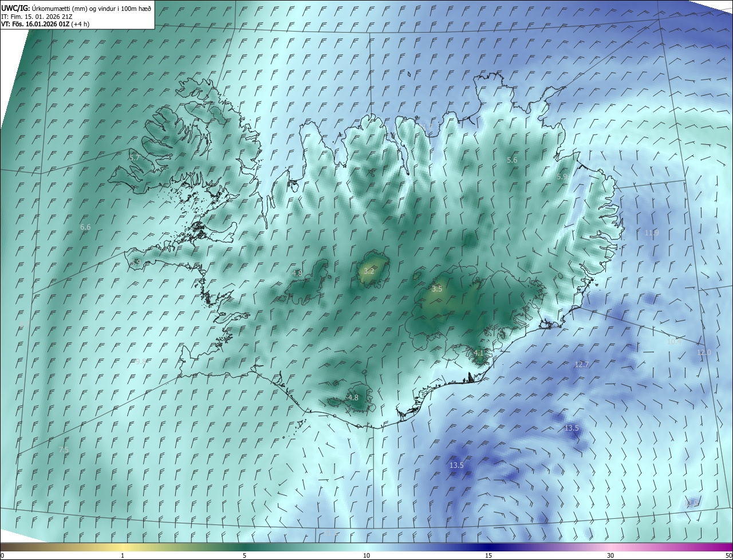This screenshot has width=733, height=560.
Task: Click the "1" tick on the colour scale
Action: [123, 555]
